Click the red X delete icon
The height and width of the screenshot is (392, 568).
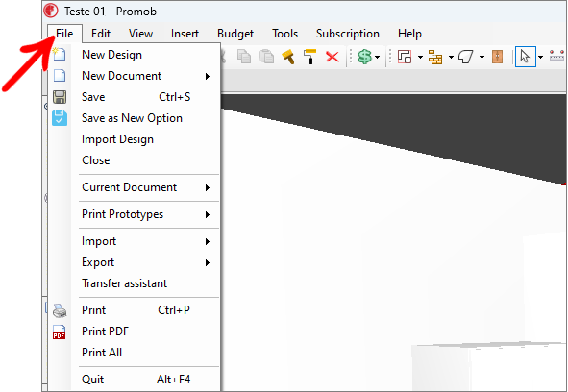click(x=333, y=57)
